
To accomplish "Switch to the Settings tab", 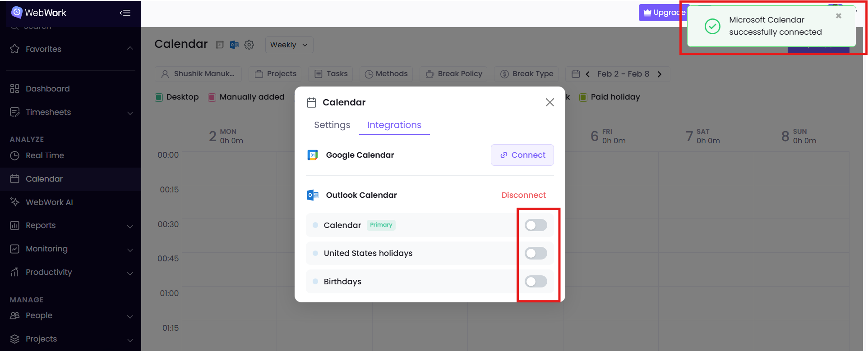I will [332, 125].
